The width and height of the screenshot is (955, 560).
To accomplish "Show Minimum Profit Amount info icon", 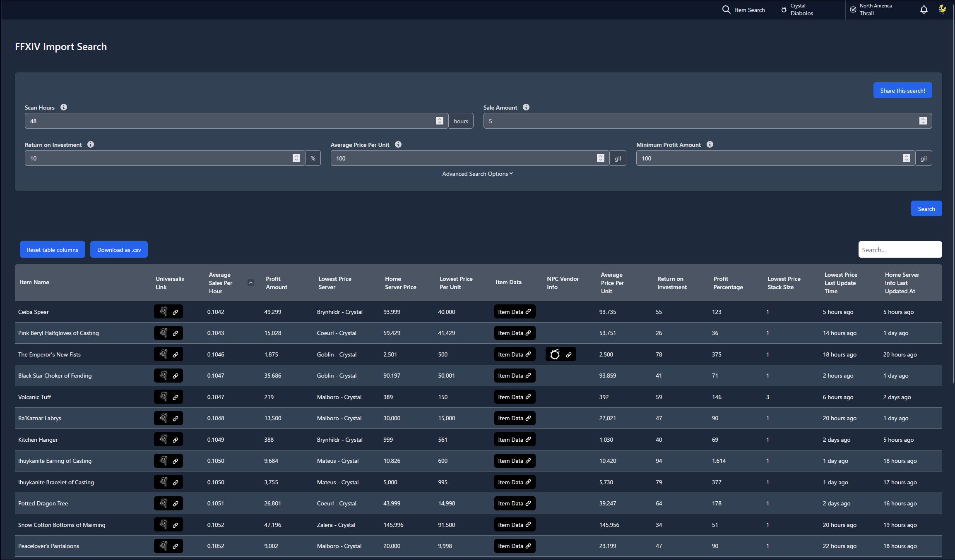I will pos(710,144).
